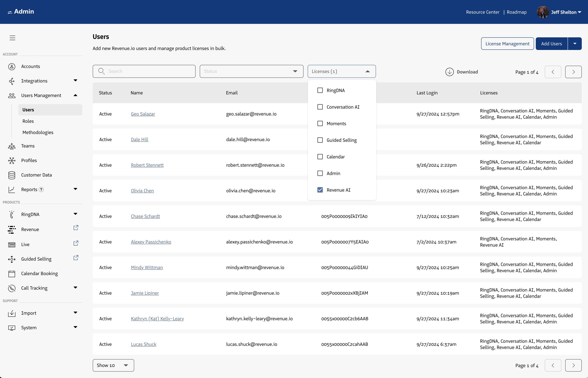The image size is (588, 378).
Task: Click the Reports help question icon
Action: pos(41,190)
